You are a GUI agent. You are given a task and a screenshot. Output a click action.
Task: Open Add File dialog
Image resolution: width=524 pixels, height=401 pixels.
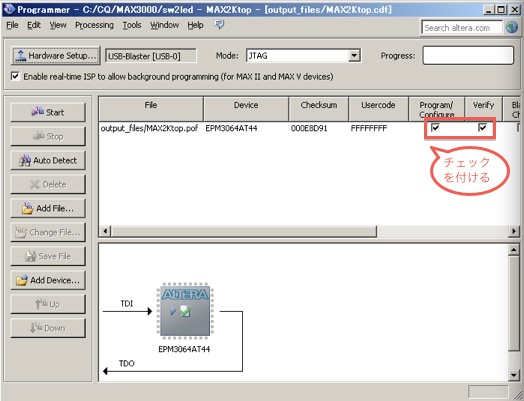point(48,209)
